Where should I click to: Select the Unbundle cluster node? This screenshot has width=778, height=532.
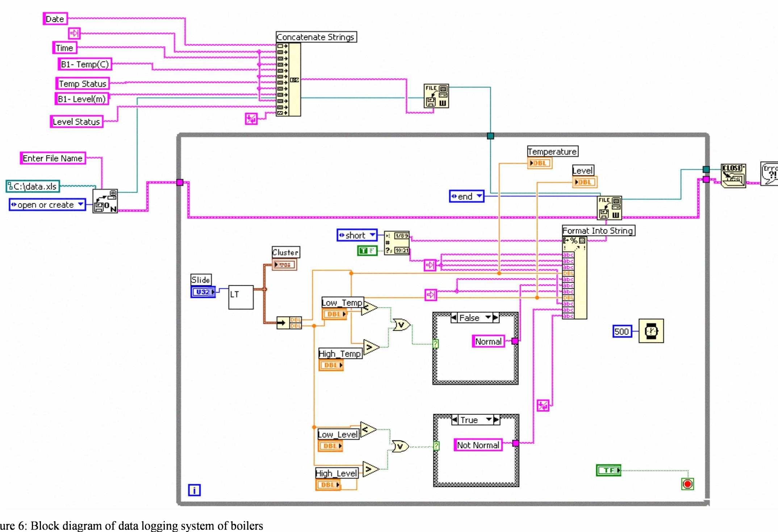point(289,322)
